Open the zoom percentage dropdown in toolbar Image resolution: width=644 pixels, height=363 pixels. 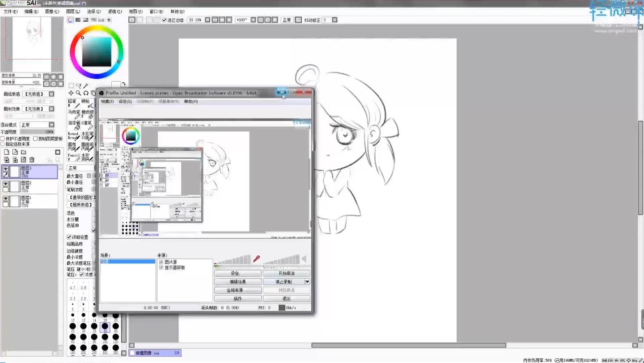click(208, 20)
